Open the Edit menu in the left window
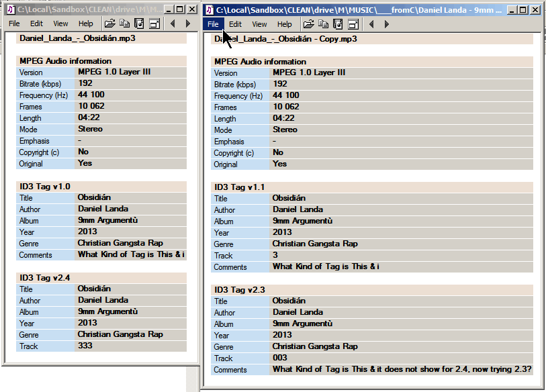546x392 pixels. pos(36,23)
